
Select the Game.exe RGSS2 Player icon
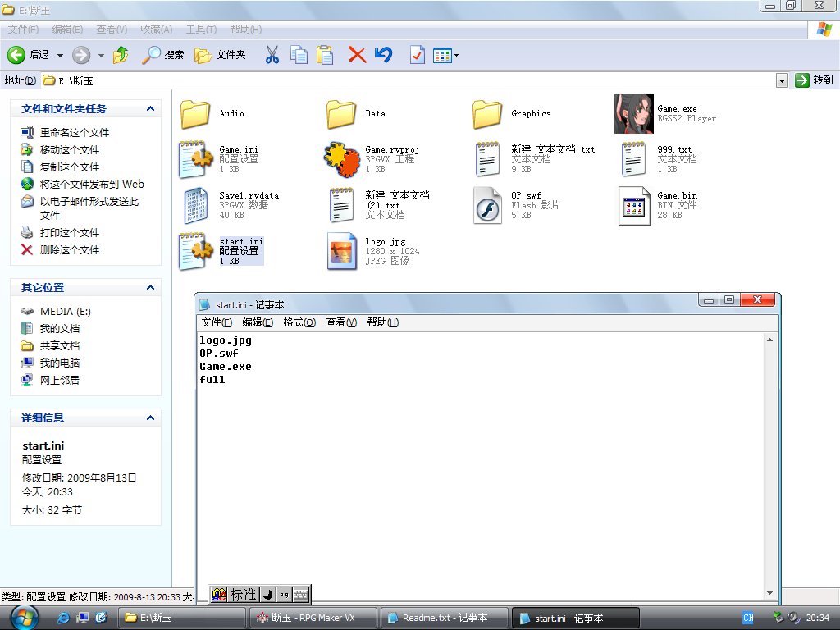point(634,113)
